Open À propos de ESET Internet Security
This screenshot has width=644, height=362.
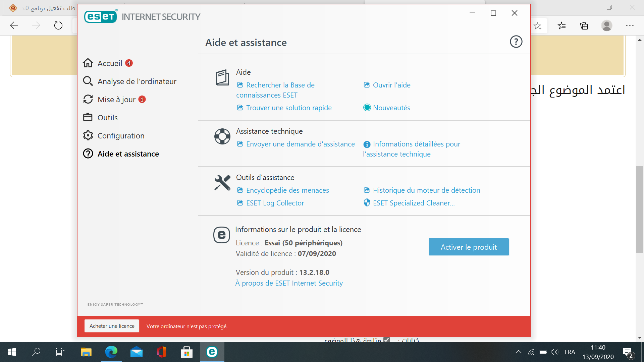coord(289,283)
